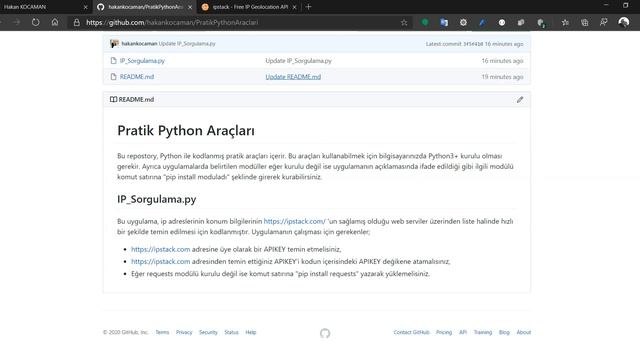
Task: Open the gear extension icon
Action: coord(463,22)
